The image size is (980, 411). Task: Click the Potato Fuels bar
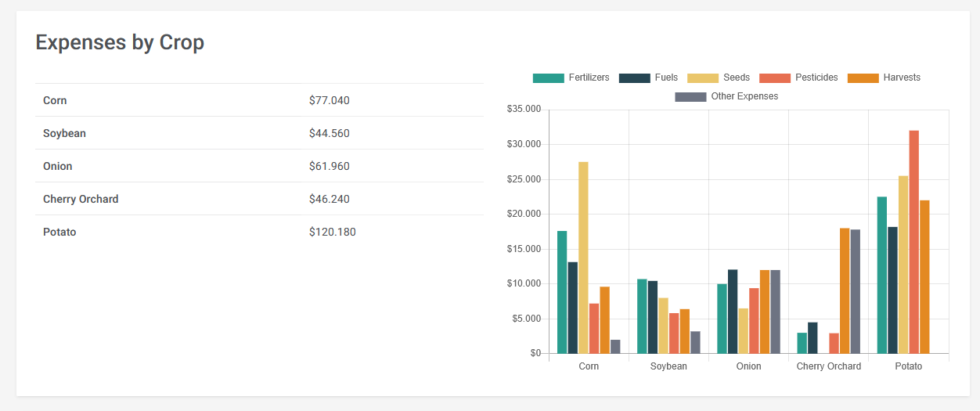(892, 290)
